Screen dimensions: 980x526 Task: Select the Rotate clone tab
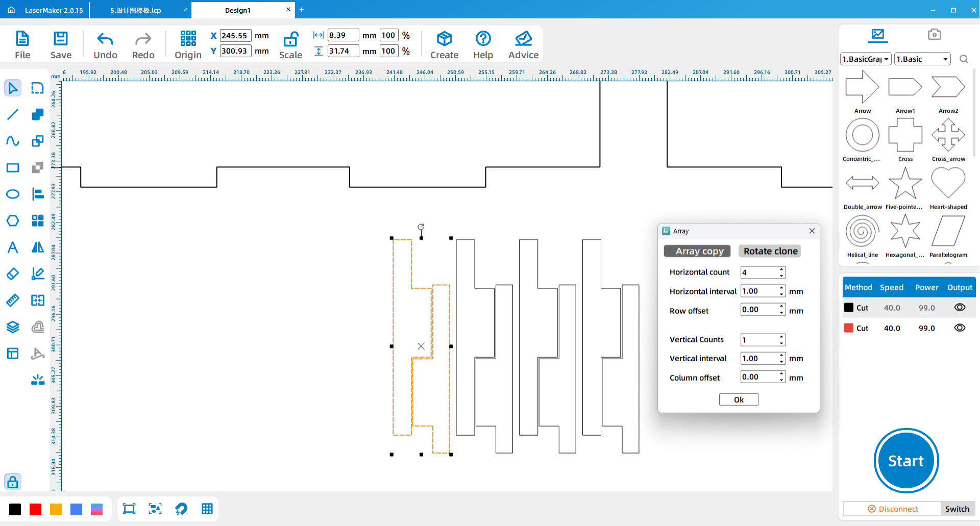pos(770,251)
